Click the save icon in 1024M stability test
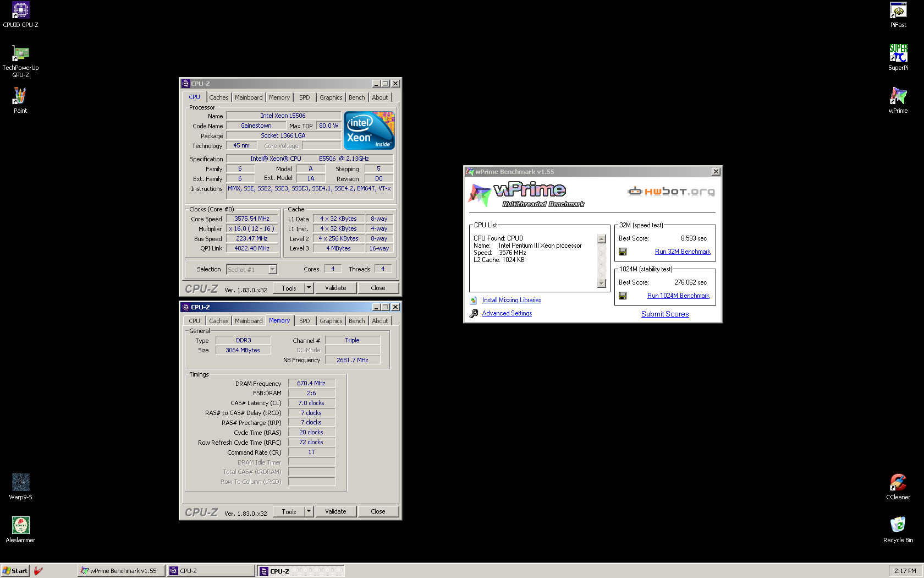Screen dimensions: 924x578 623,296
